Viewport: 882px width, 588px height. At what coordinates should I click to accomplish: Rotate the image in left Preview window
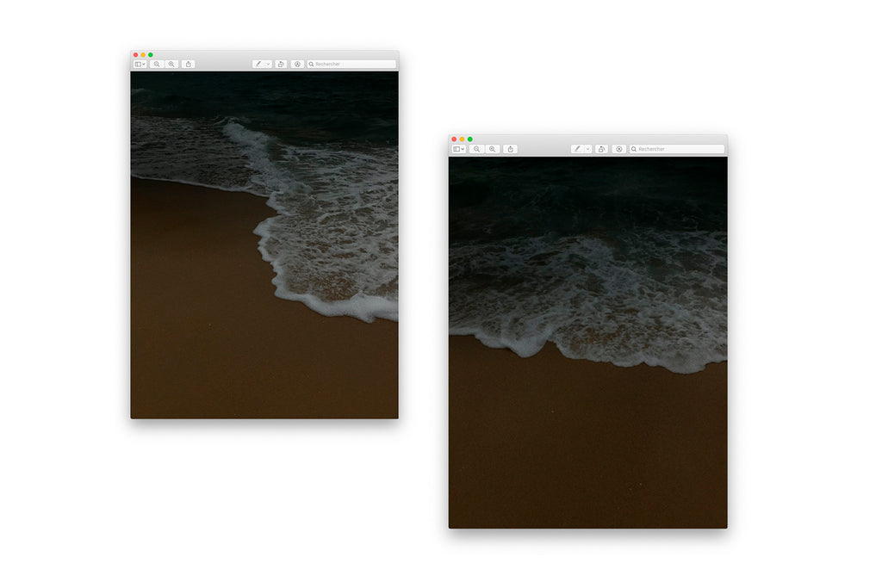(281, 65)
